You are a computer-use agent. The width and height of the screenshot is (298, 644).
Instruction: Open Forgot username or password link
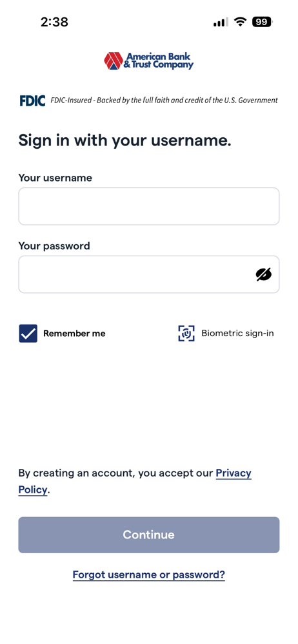pos(149,574)
